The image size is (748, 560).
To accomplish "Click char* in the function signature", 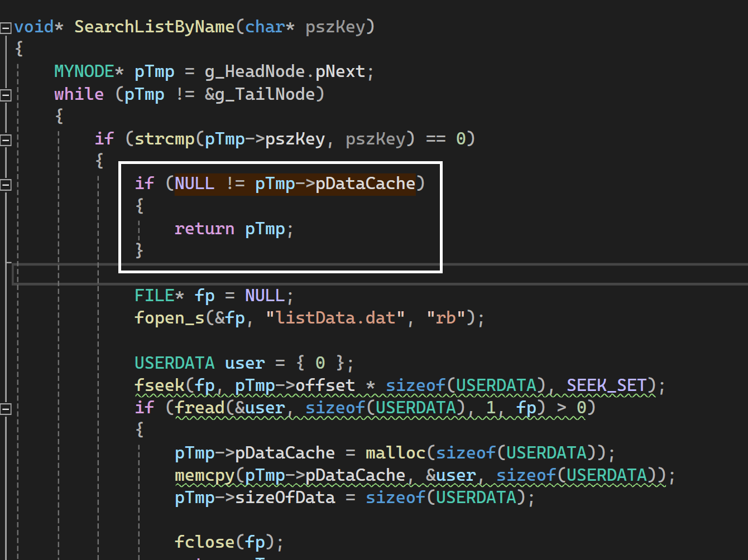I will click(270, 27).
